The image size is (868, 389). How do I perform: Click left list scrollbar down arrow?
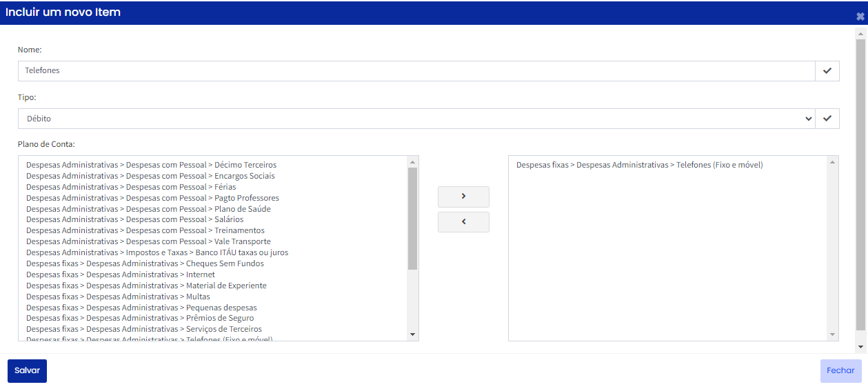pos(413,335)
